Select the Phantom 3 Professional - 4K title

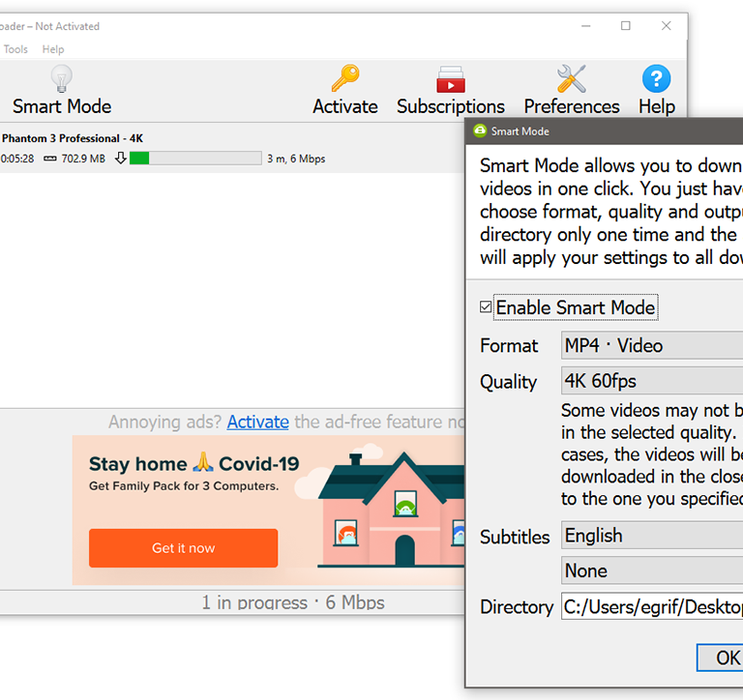click(72, 138)
